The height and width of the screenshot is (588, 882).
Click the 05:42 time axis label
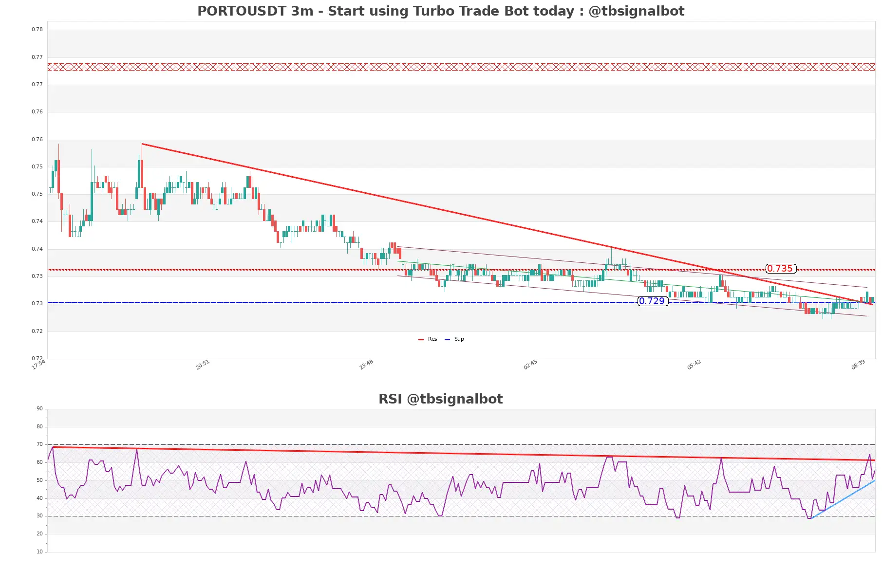tap(694, 365)
